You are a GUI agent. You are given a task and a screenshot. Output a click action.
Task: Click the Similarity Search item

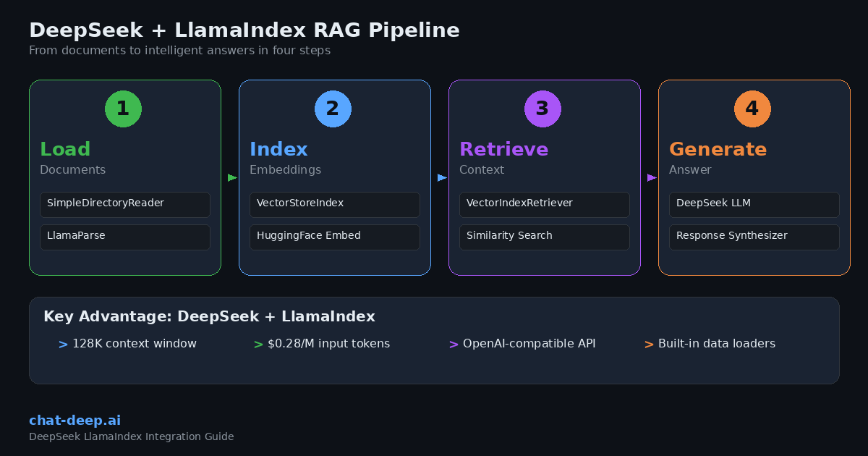click(x=544, y=237)
